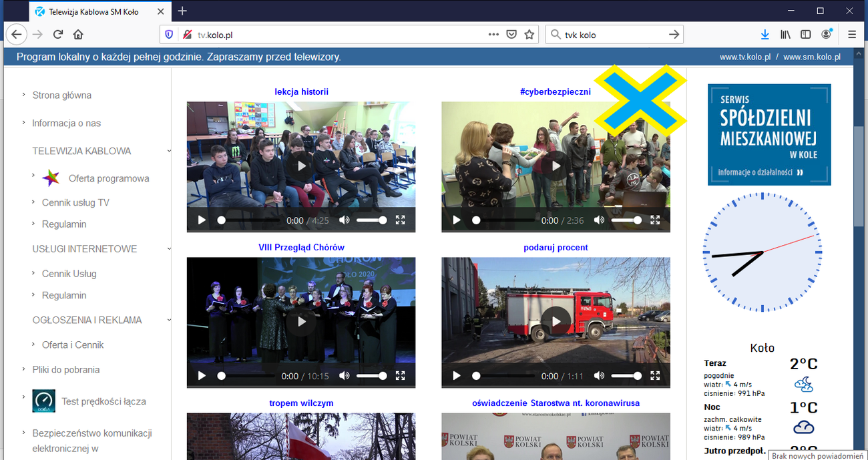
Task: Click progress bar of VIII Przegląd Chórów video
Action: click(246, 376)
